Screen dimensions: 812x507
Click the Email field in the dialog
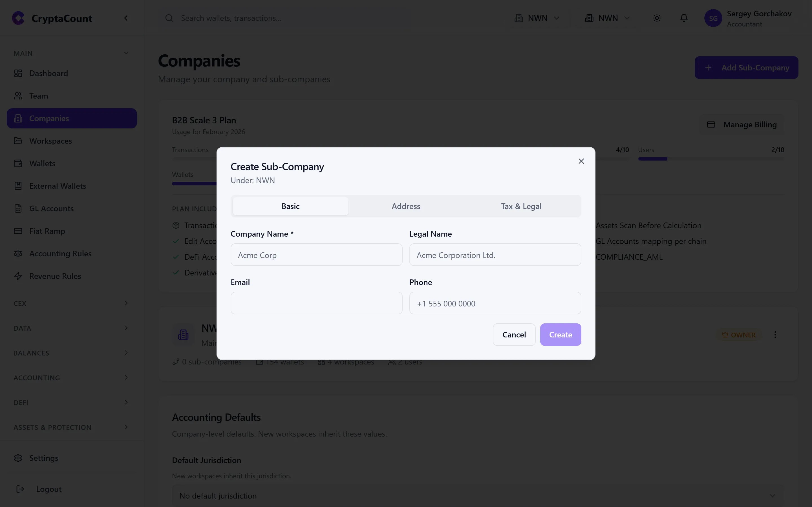click(316, 303)
